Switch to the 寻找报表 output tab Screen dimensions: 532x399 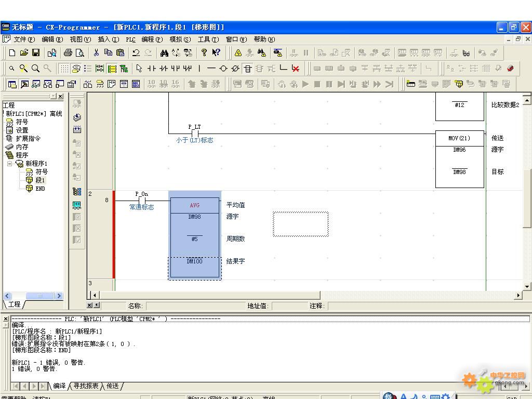click(86, 386)
